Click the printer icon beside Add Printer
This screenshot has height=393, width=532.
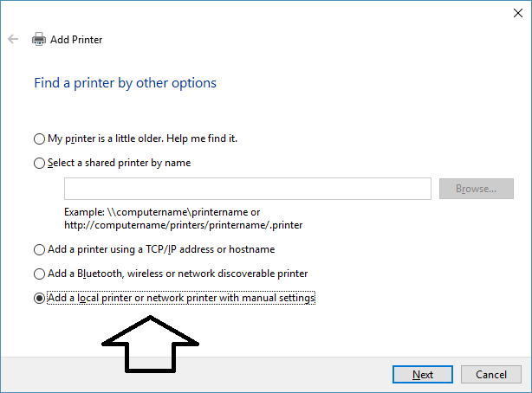pyautogui.click(x=39, y=39)
